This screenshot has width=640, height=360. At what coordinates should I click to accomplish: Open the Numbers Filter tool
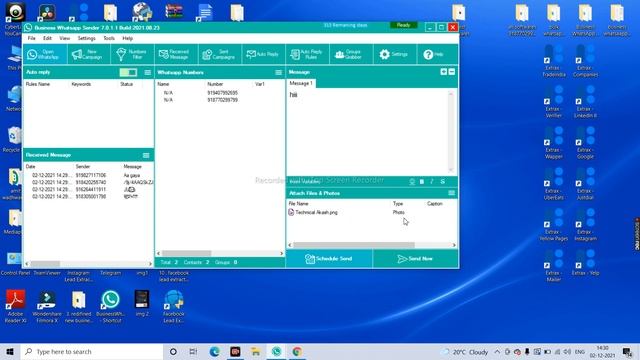pos(132,54)
